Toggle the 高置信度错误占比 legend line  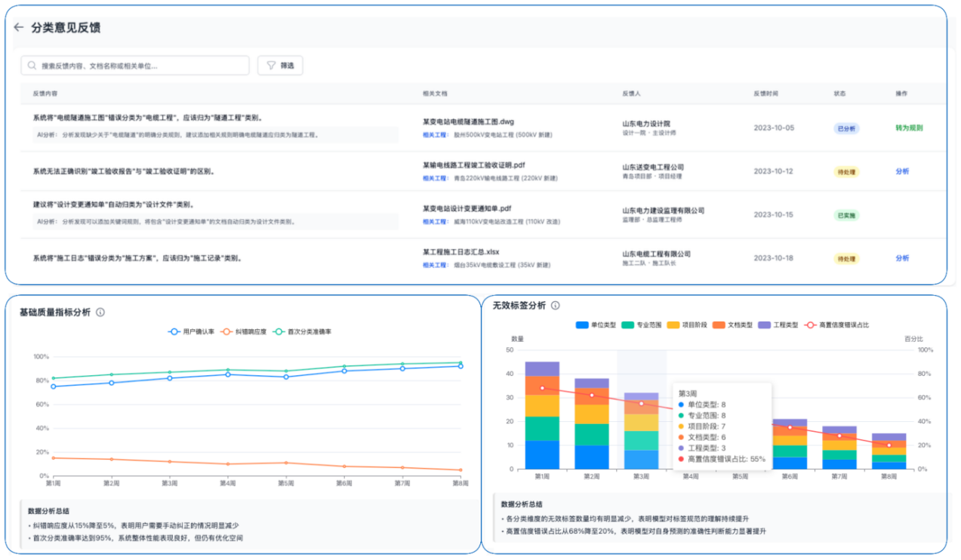click(836, 325)
